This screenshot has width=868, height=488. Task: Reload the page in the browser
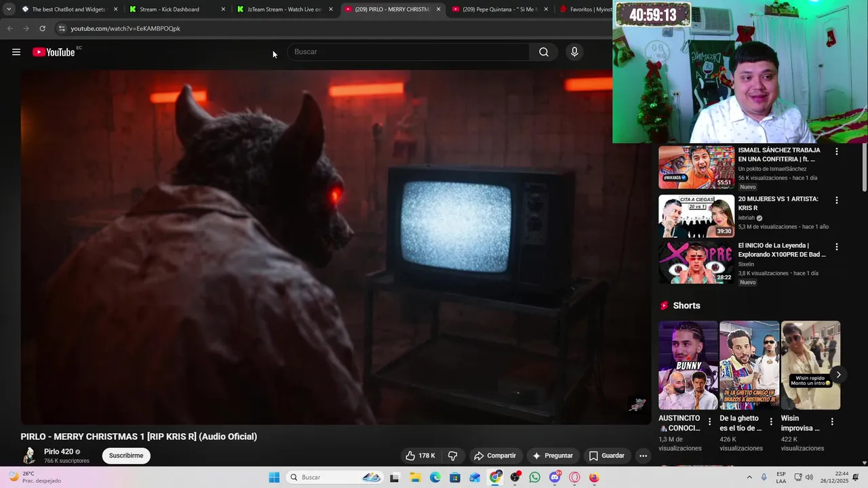[42, 28]
